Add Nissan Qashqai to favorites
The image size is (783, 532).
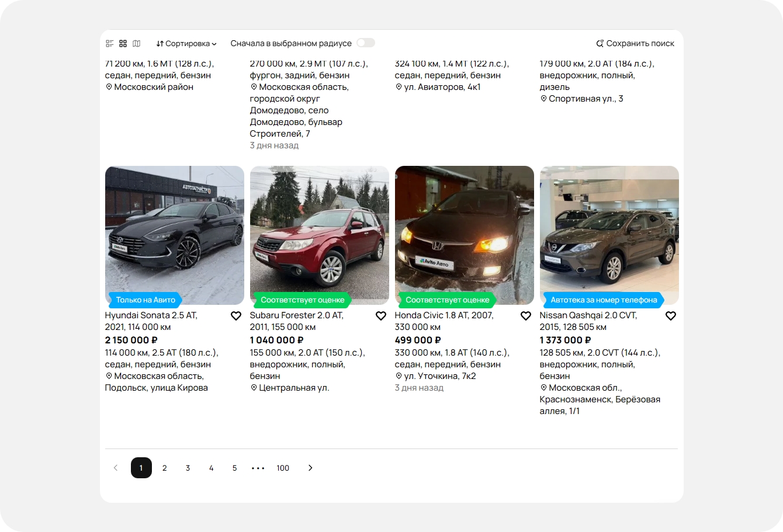(x=671, y=316)
